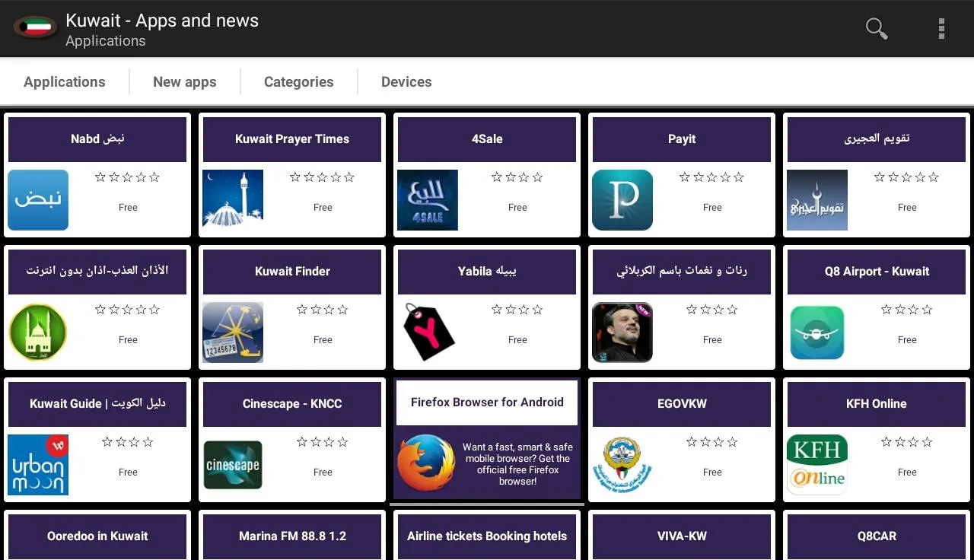Open the Nabd app icon
The width and height of the screenshot is (974, 560).
pos(38,200)
